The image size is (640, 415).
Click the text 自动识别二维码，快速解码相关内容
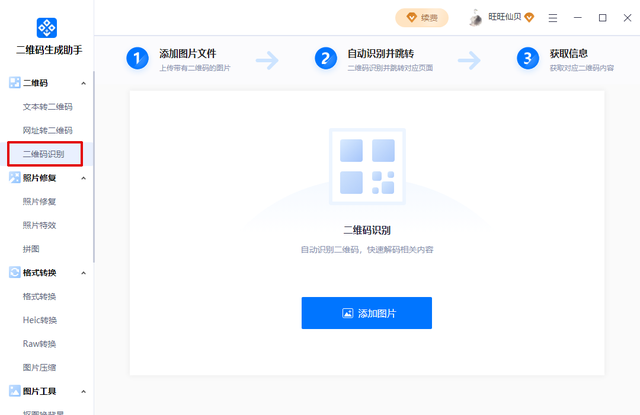pyautogui.click(x=367, y=249)
